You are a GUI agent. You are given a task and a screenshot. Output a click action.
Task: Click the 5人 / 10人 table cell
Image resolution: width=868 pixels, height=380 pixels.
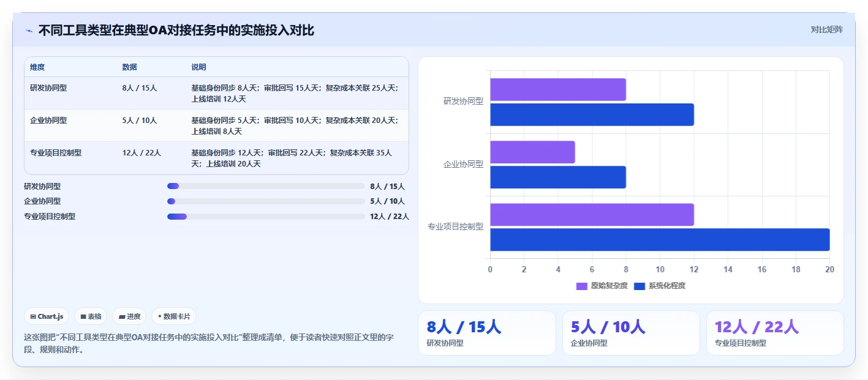click(x=140, y=121)
